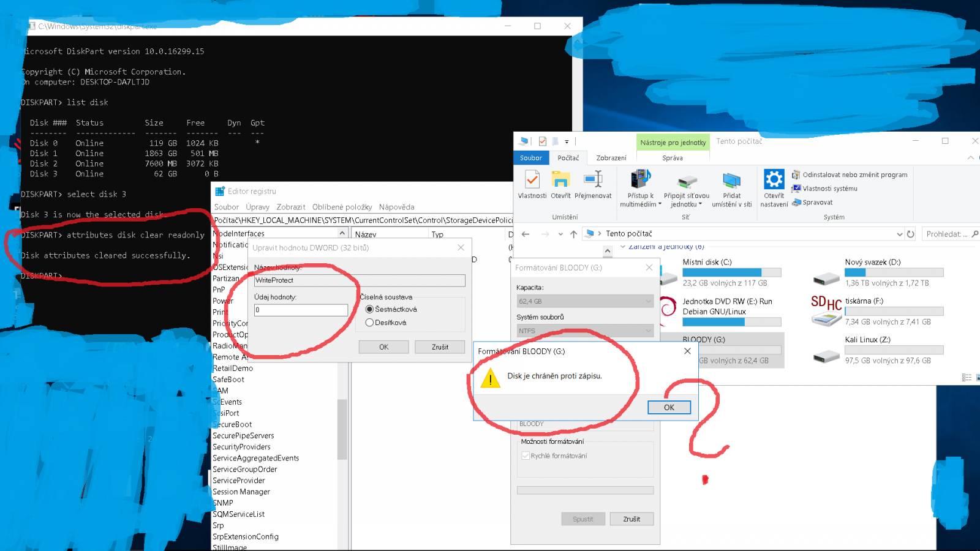Click Vlastnosti systému in the ribbon
The width and height of the screenshot is (980, 551).
(824, 189)
